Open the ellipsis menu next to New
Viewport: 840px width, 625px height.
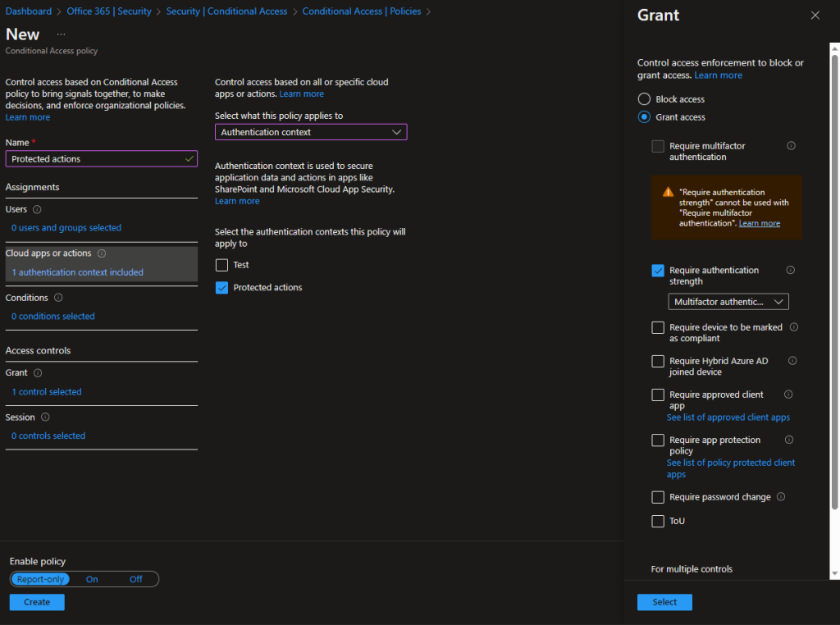(62, 33)
